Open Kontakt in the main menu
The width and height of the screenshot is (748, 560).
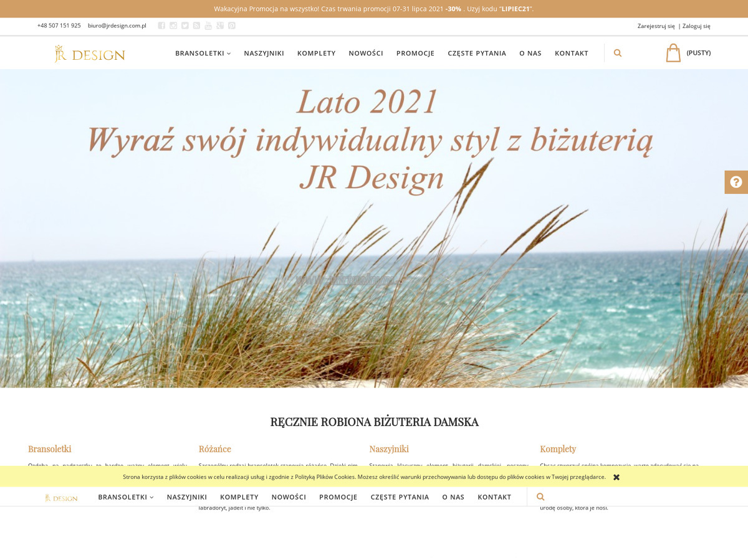pyautogui.click(x=572, y=54)
